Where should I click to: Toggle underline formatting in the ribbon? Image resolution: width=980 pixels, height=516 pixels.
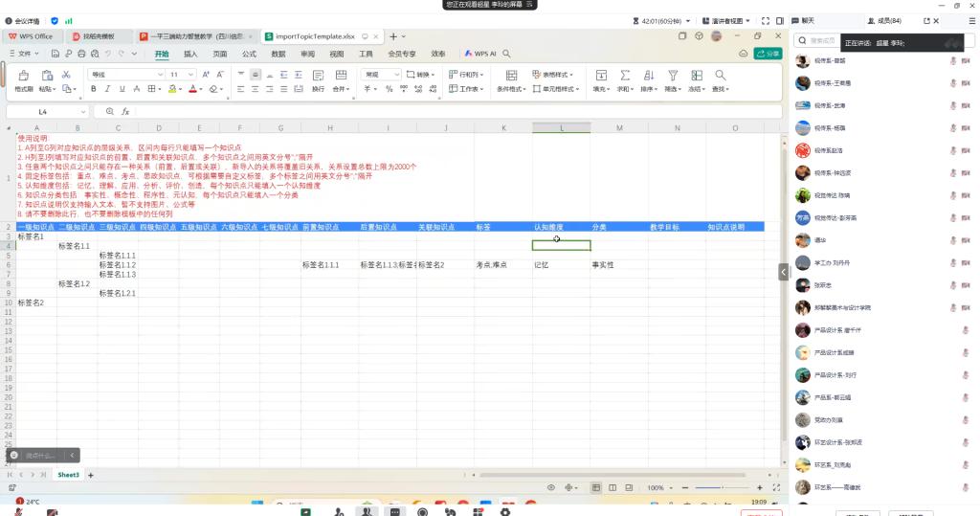(122, 89)
